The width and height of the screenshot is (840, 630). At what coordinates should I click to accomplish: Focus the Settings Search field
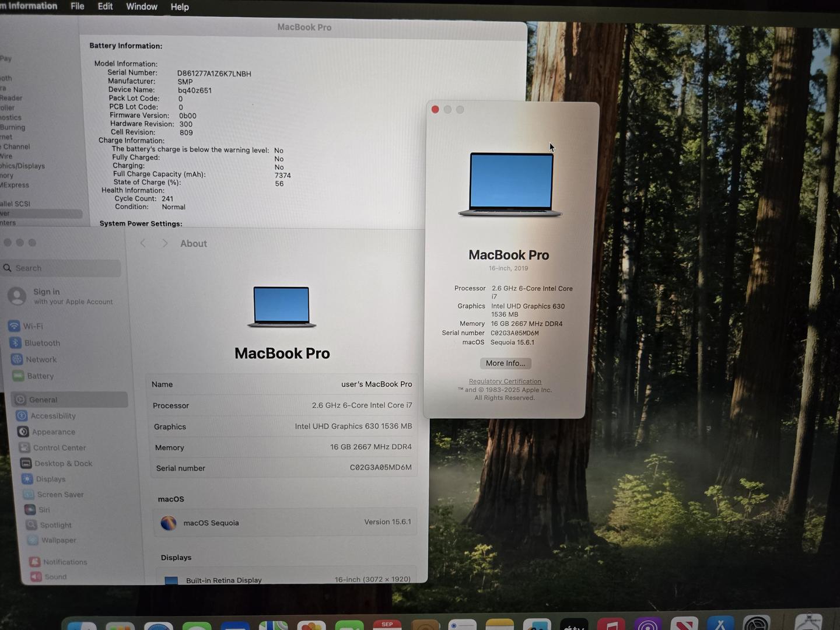tap(62, 268)
